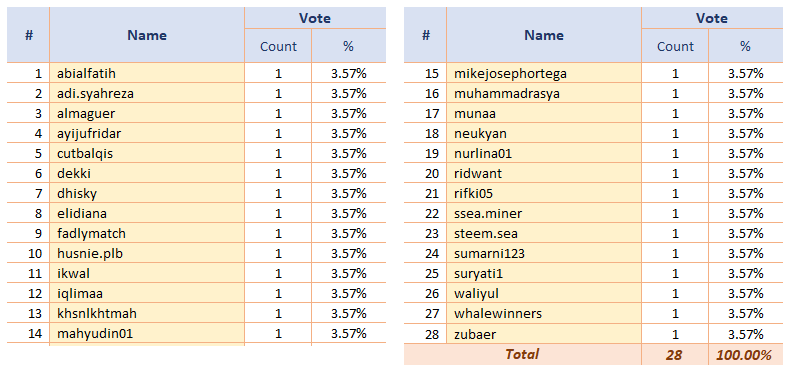Click the khsnlkhtmah name cell
Image resolution: width=791 pixels, height=373 pixels.
pos(147,313)
